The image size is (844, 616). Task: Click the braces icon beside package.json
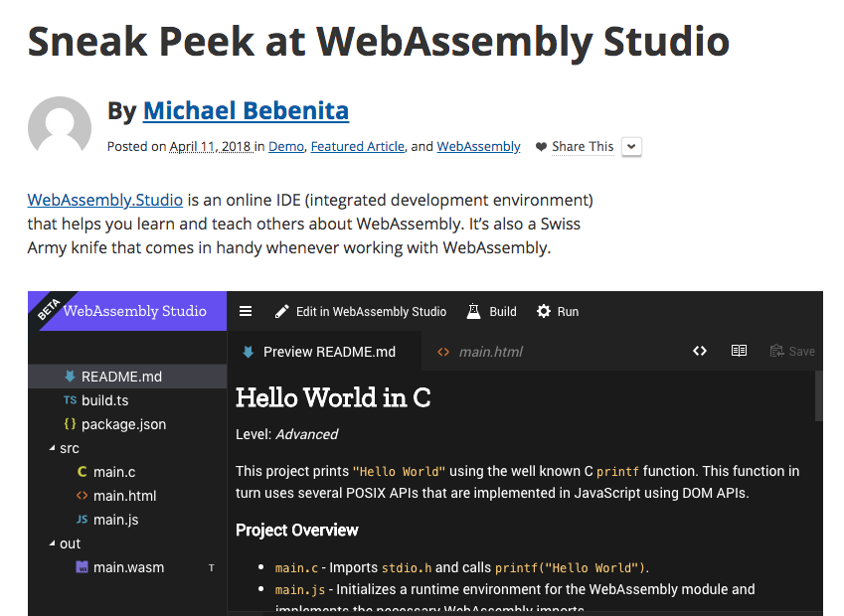tap(70, 424)
